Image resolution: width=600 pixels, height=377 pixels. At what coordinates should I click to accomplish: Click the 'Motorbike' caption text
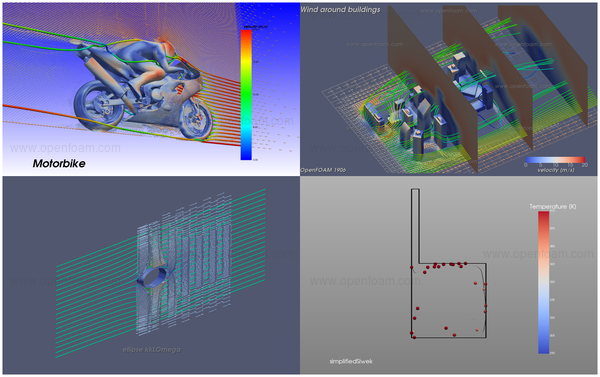tap(59, 163)
